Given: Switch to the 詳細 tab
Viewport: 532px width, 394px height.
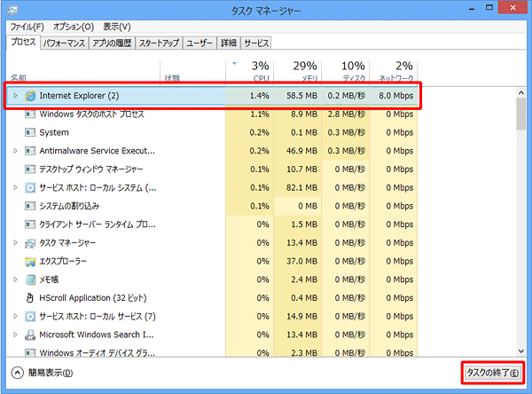Looking at the screenshot, I should 229,43.
